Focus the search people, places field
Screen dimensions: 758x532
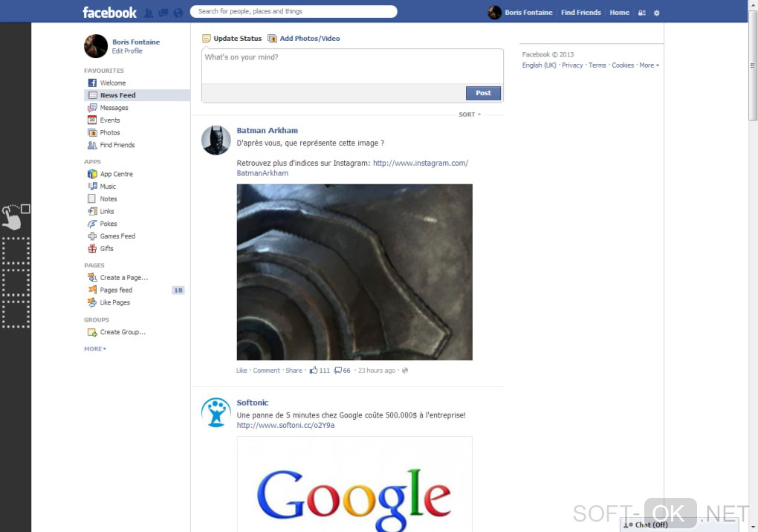(294, 12)
